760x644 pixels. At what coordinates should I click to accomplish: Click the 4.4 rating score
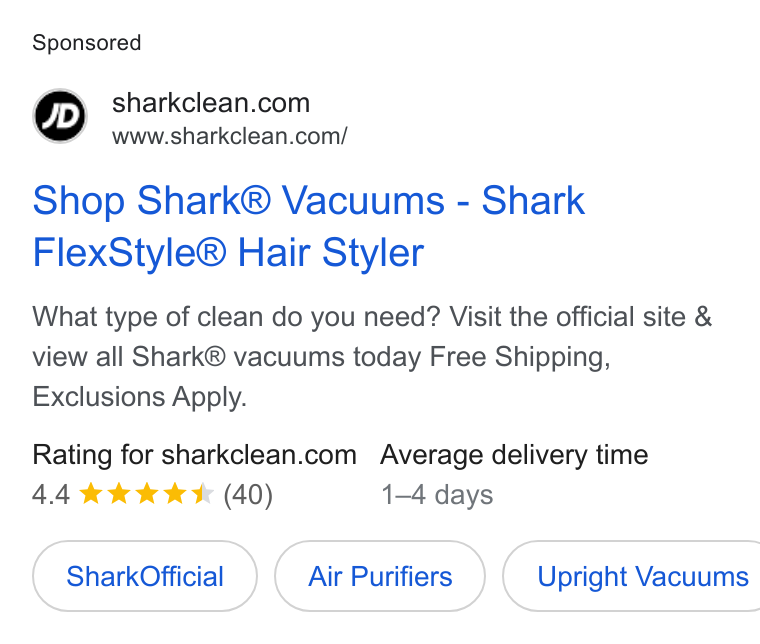tap(51, 495)
